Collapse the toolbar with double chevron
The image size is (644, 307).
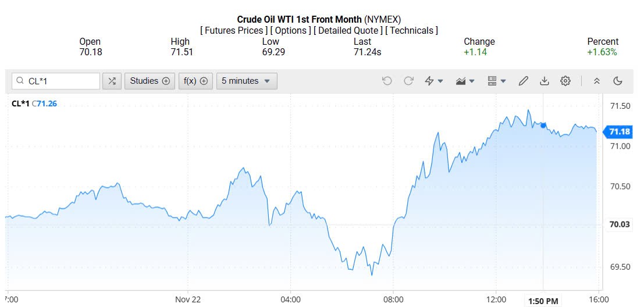[x=597, y=81]
